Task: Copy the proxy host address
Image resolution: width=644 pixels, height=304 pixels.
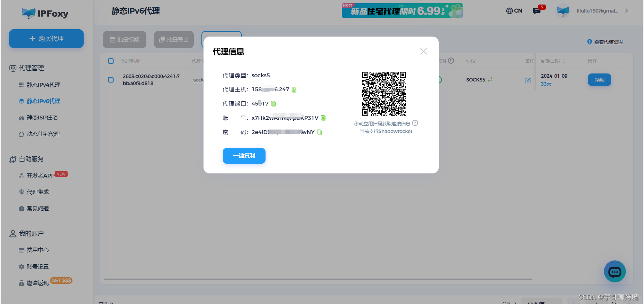Action: pyautogui.click(x=294, y=90)
